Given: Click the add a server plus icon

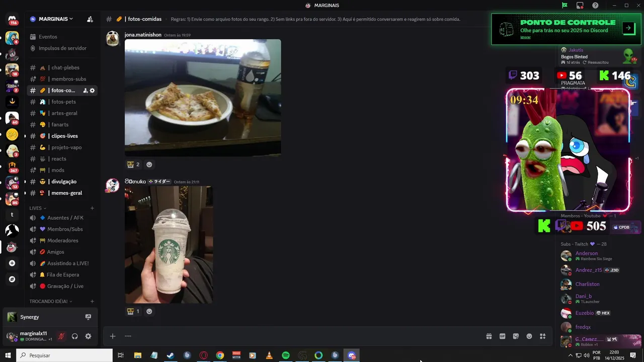Looking at the screenshot, I should pos(12,263).
